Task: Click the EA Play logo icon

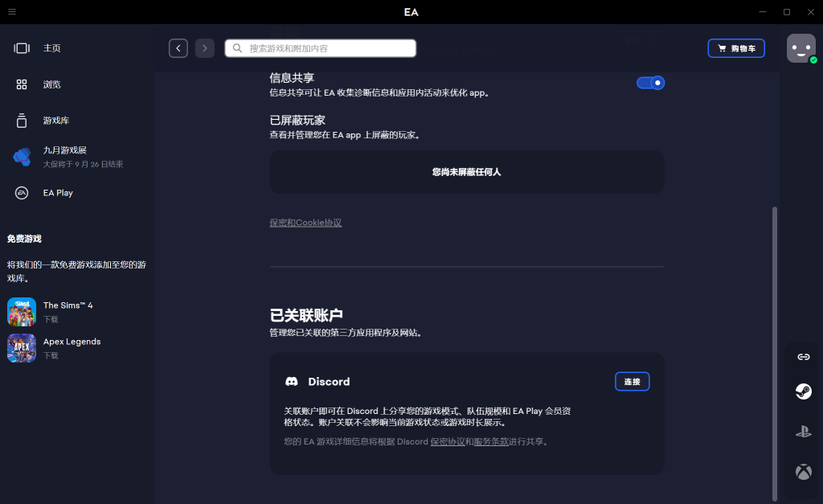Action: pyautogui.click(x=22, y=193)
